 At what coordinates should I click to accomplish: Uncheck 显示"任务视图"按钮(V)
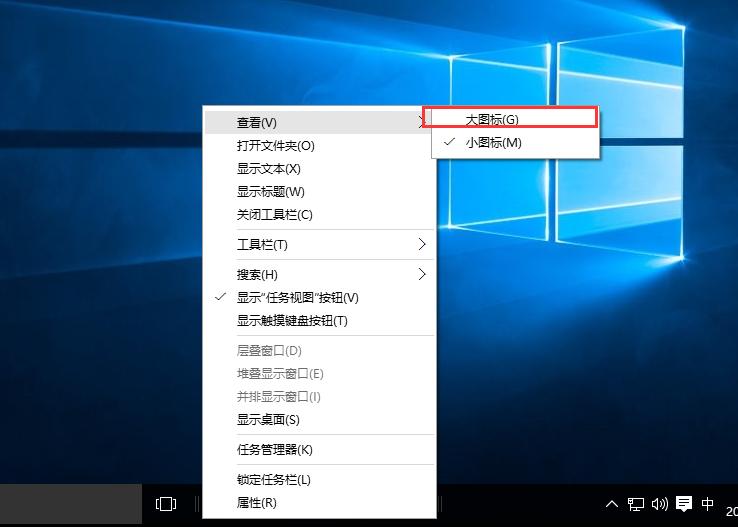pyautogui.click(x=319, y=298)
